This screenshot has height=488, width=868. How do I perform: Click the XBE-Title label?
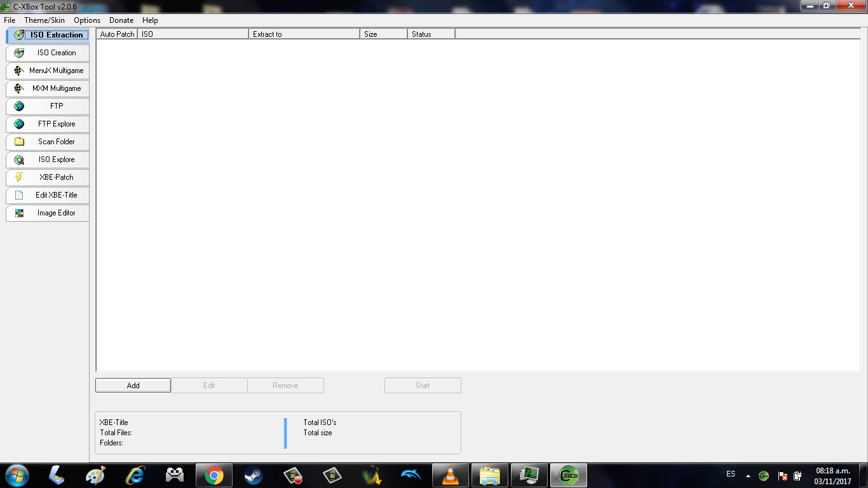tap(114, 423)
